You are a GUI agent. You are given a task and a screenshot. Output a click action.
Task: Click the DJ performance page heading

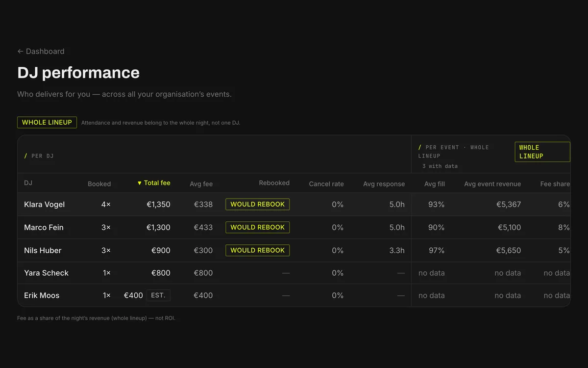tap(78, 73)
